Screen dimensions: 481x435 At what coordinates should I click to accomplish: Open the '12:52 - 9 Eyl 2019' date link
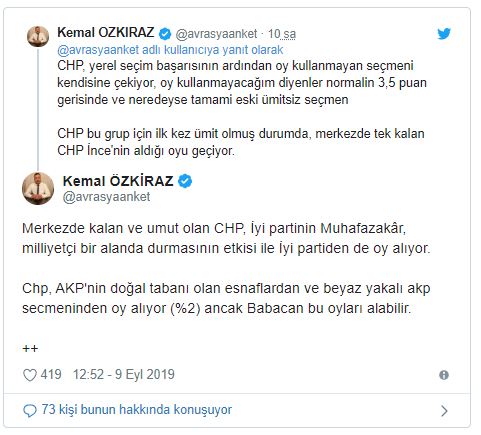124,375
